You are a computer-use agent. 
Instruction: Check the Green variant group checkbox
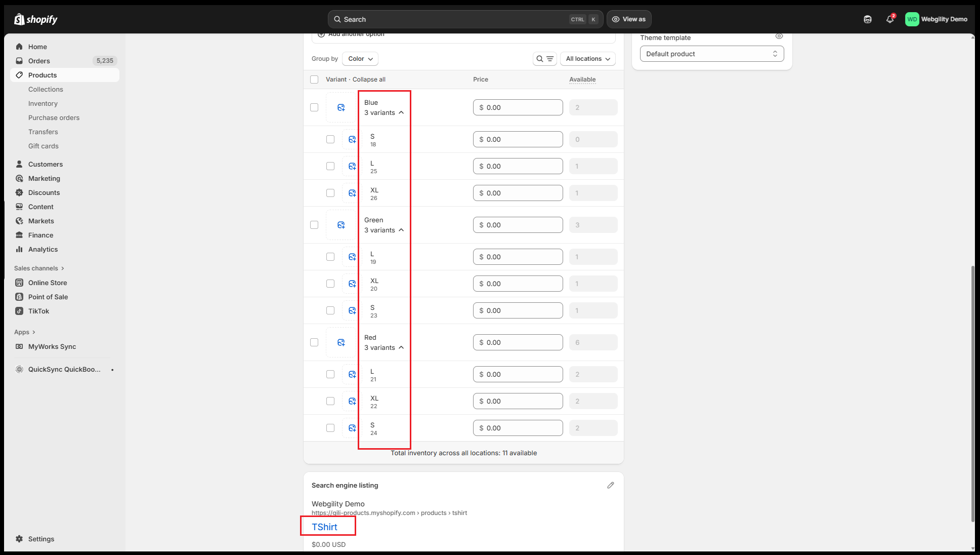[x=314, y=225]
